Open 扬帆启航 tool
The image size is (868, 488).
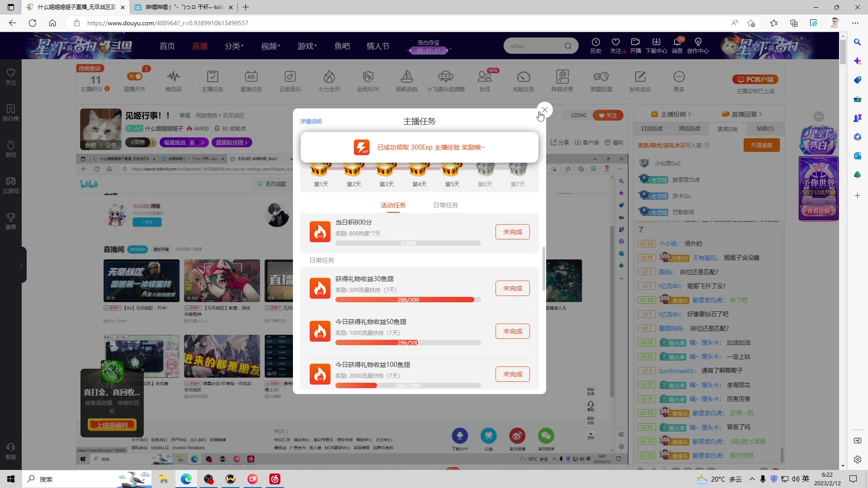tap(406, 81)
